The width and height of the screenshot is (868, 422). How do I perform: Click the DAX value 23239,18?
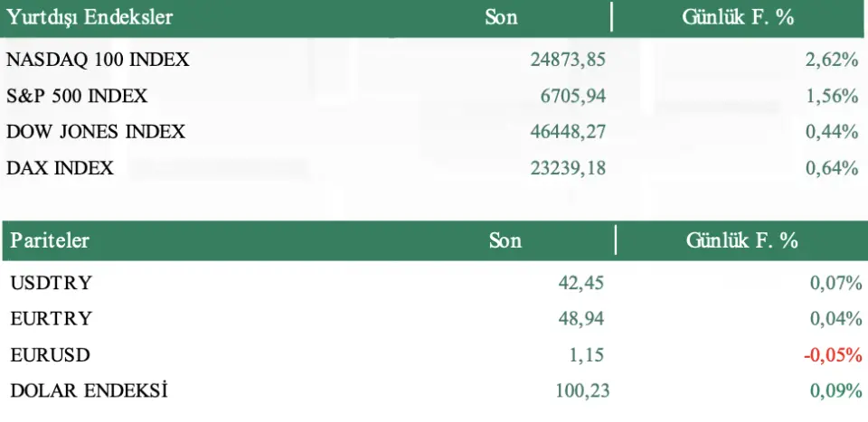coord(567,168)
